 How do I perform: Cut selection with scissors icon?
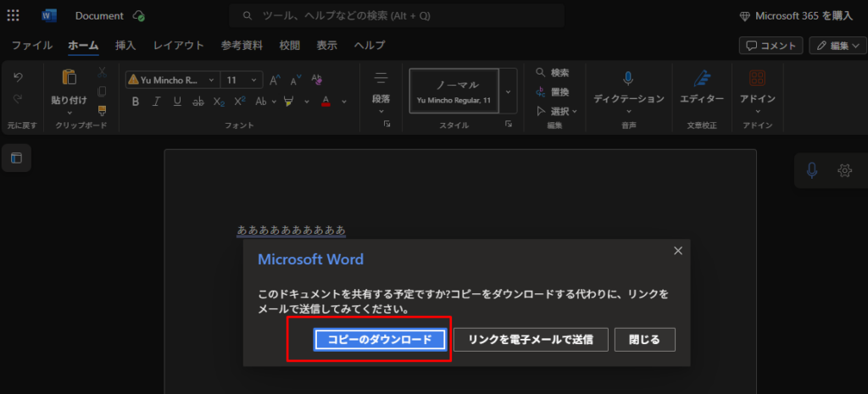(102, 72)
